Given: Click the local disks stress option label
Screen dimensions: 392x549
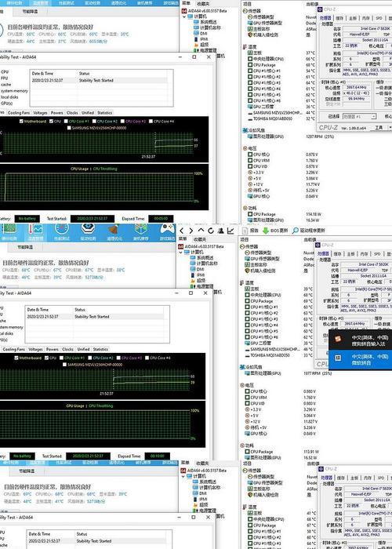Looking at the screenshot, I should pos(9,97).
